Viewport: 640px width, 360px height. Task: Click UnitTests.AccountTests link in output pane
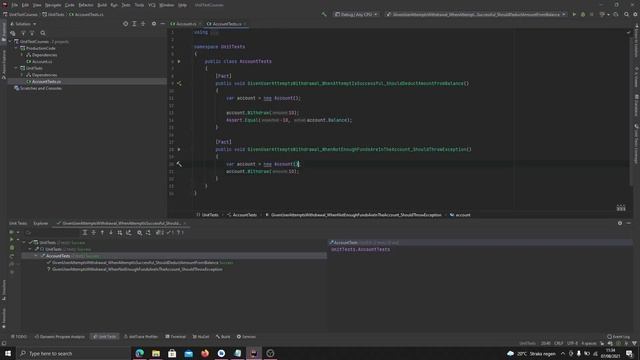(x=360, y=249)
